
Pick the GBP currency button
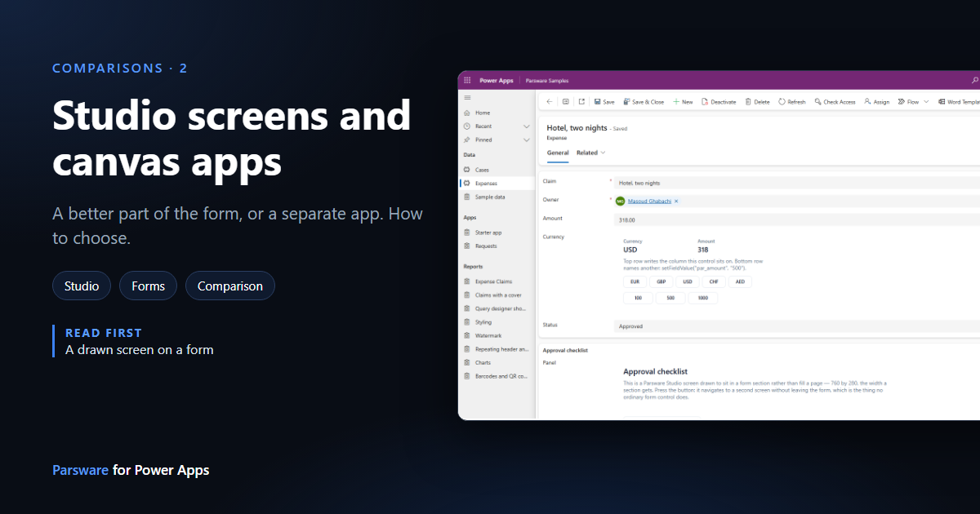pyautogui.click(x=661, y=281)
